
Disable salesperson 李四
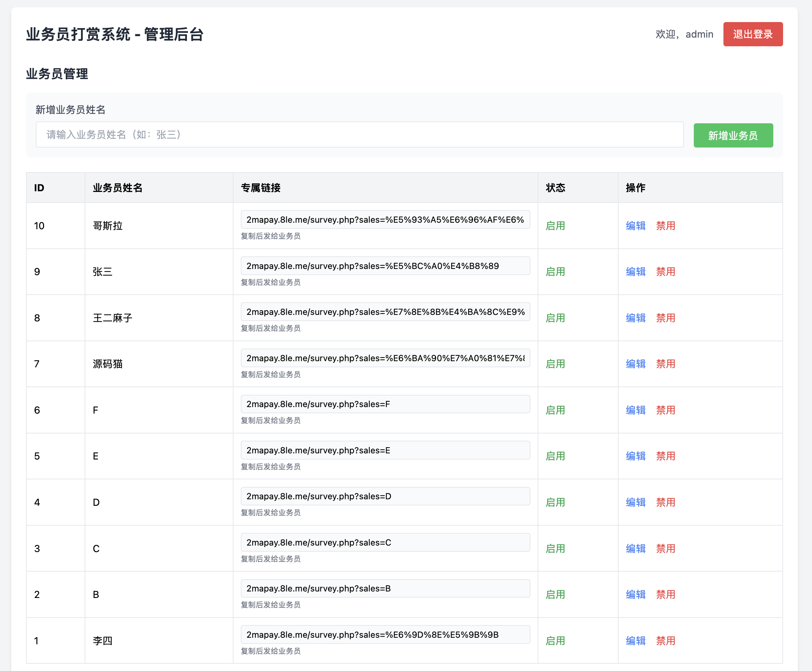[x=666, y=641]
